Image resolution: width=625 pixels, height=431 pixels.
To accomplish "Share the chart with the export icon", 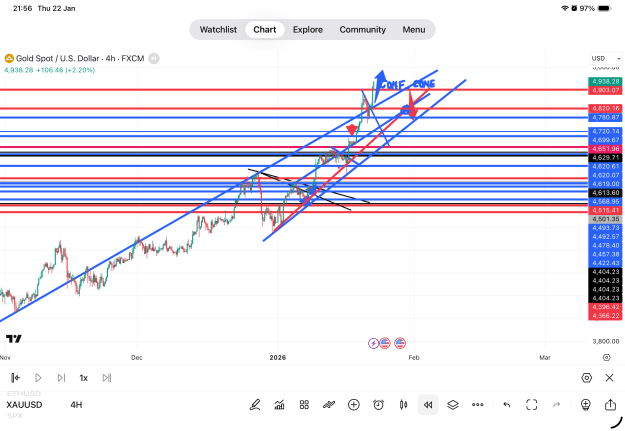I will coord(610,405).
